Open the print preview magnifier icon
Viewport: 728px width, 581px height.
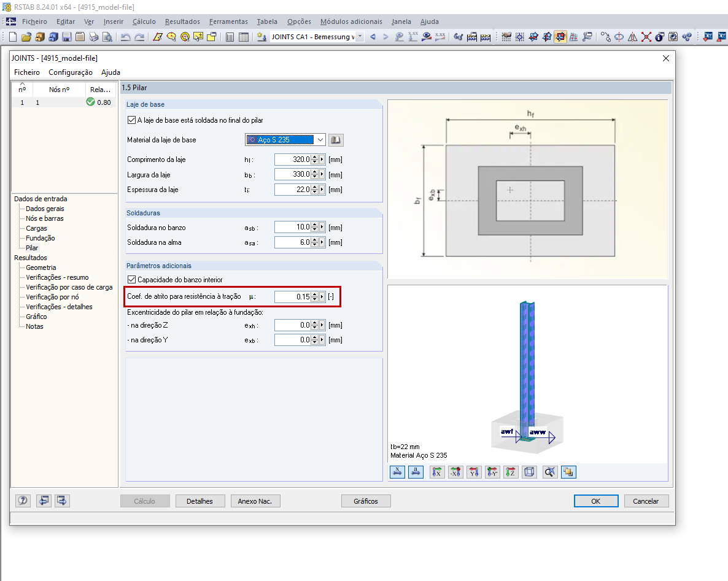(x=107, y=37)
